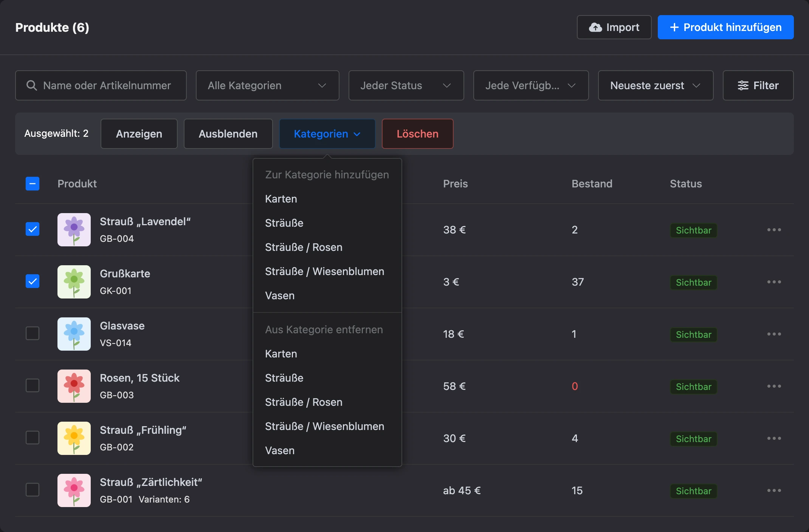Check the Strauß „Frühling“ checkbox
Screen dimensions: 809x532
33,438
